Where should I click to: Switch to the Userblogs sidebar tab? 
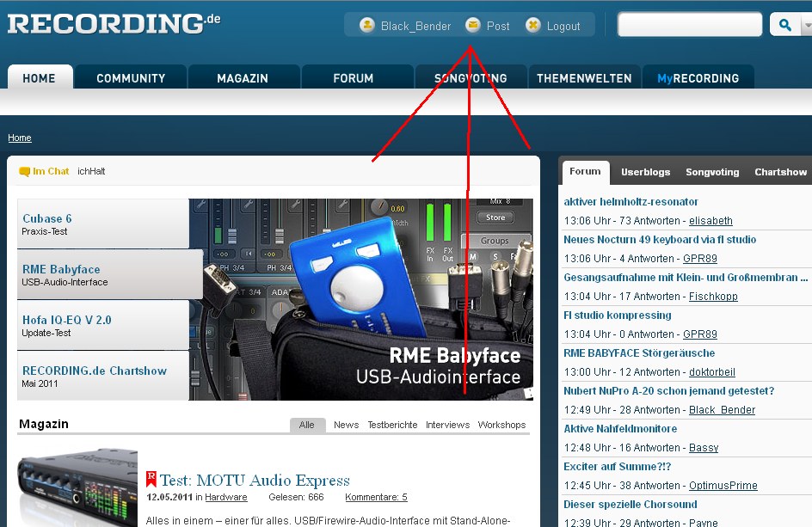tap(646, 173)
